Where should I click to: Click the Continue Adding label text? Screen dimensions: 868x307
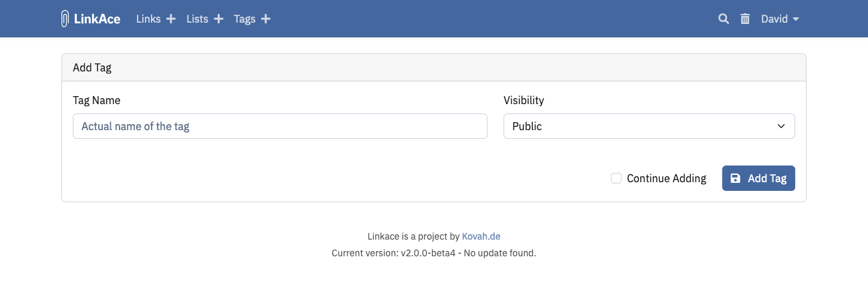[666, 178]
